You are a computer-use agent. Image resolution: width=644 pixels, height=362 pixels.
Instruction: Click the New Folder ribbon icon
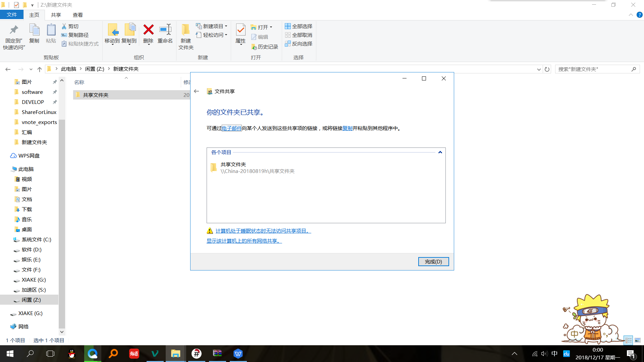(x=185, y=30)
